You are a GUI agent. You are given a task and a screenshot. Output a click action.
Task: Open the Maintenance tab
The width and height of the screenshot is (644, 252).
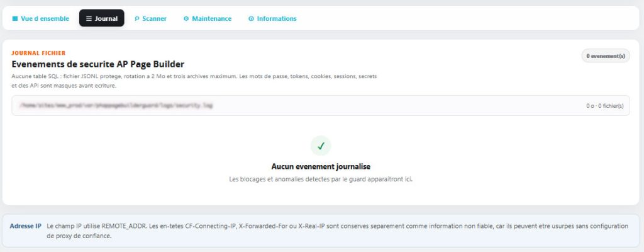pos(208,18)
